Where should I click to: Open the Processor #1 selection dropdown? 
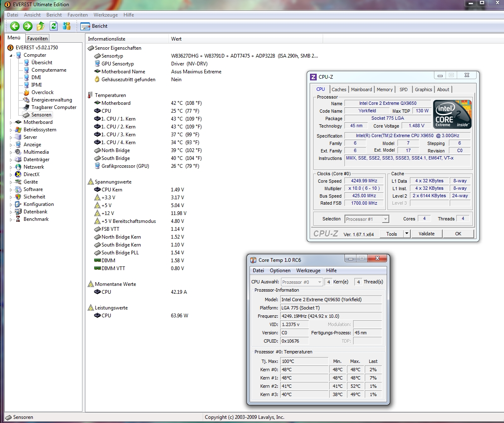click(x=385, y=219)
